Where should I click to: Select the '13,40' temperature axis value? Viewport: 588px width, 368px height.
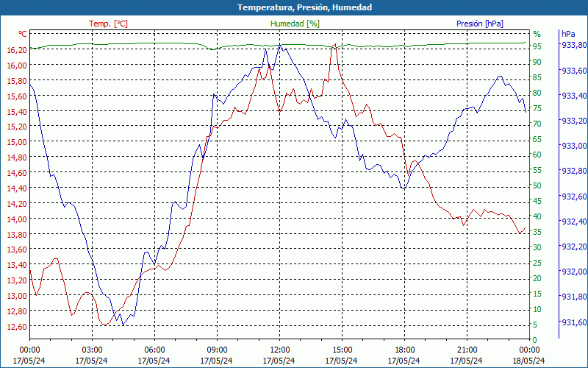pos(17,265)
